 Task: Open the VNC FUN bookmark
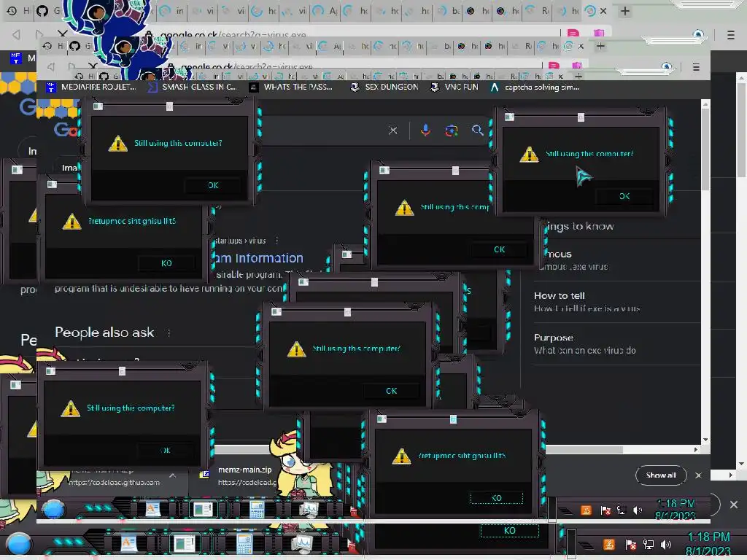(454, 87)
